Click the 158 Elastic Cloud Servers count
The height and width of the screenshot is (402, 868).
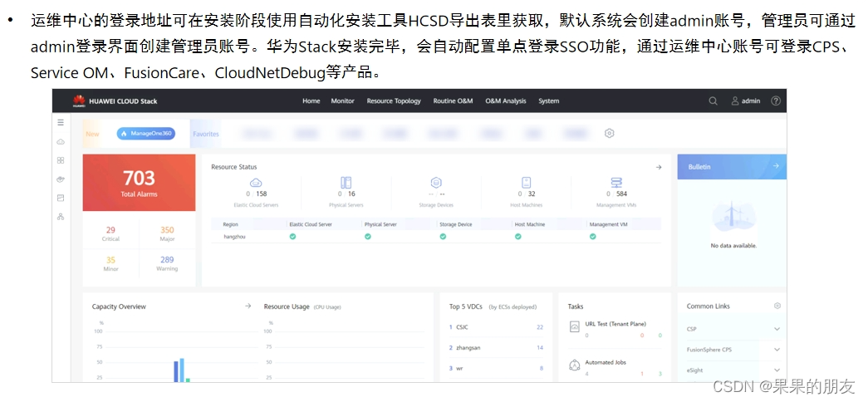(262, 194)
